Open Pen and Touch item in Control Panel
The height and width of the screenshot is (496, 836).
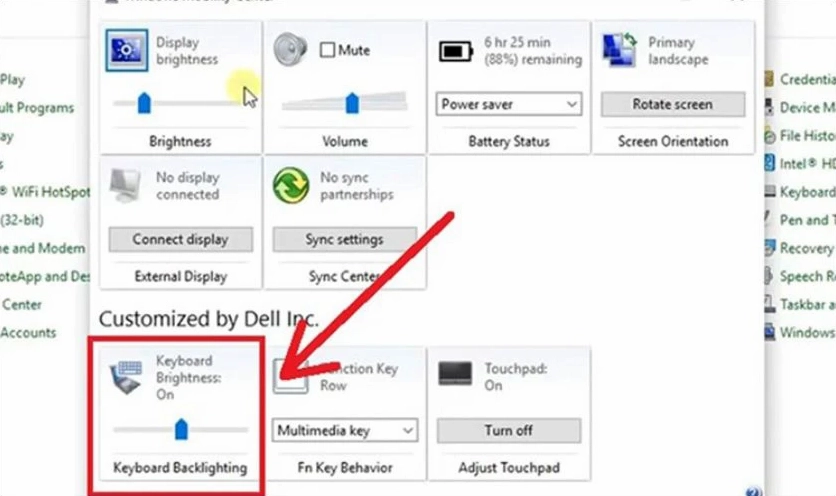(807, 220)
